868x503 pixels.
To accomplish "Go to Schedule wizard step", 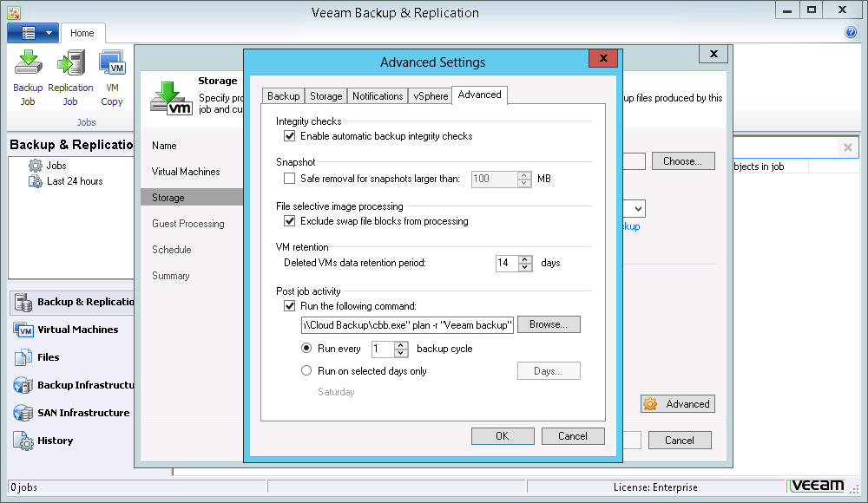I will 172,250.
